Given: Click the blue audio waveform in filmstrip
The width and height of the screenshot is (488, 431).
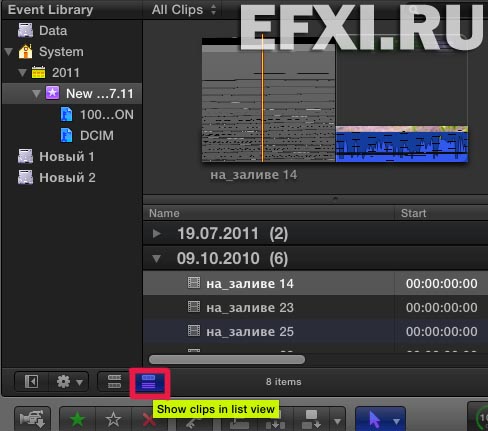Looking at the screenshot, I should tap(402, 147).
